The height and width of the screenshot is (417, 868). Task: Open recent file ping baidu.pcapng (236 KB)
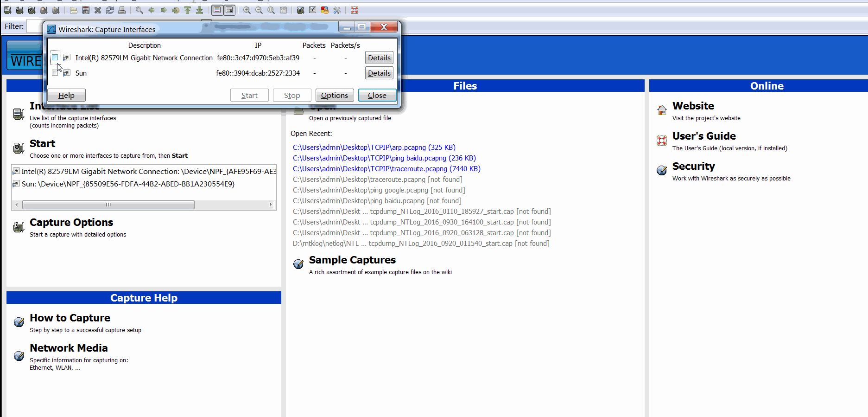pyautogui.click(x=384, y=158)
